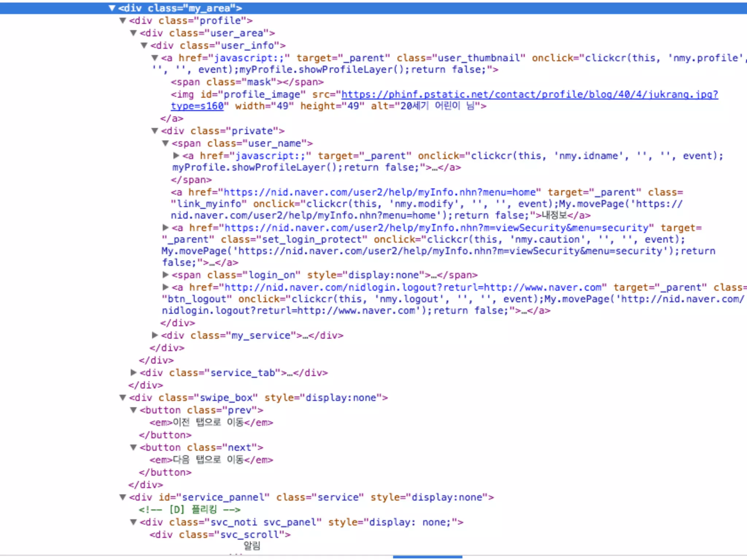This screenshot has height=560, width=747.
Task: Collapse the div class="private" node
Action: coord(155,131)
